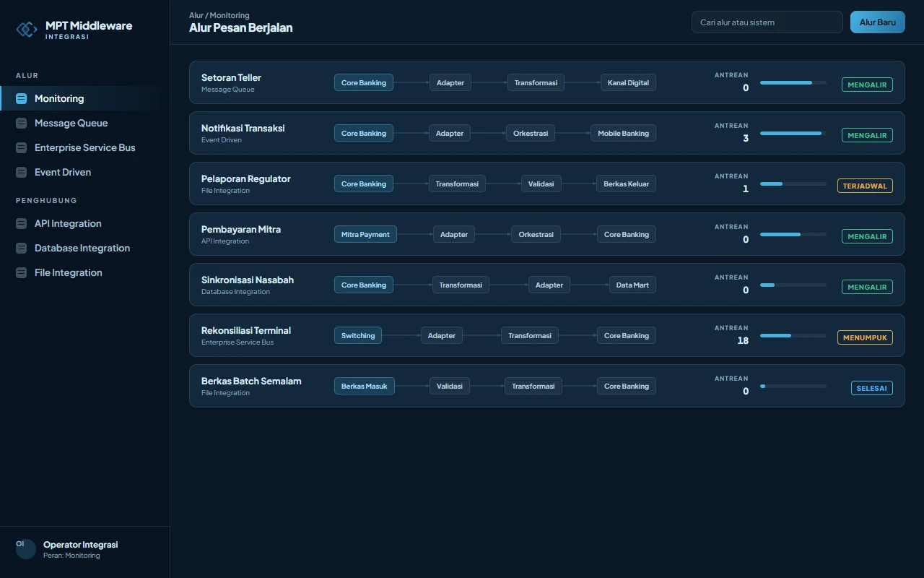This screenshot has width=924, height=578.
Task: Open the Alur breadcrumb link
Action: click(196, 15)
